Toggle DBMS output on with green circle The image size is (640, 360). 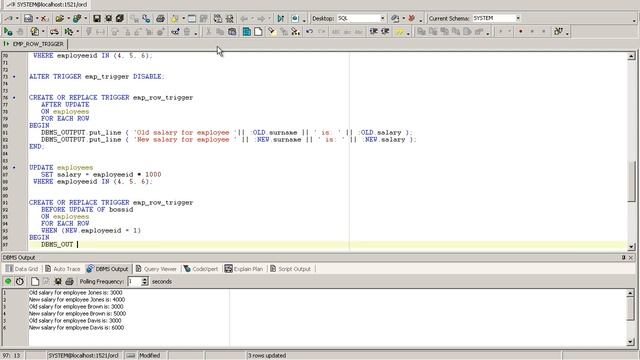click(x=8, y=281)
